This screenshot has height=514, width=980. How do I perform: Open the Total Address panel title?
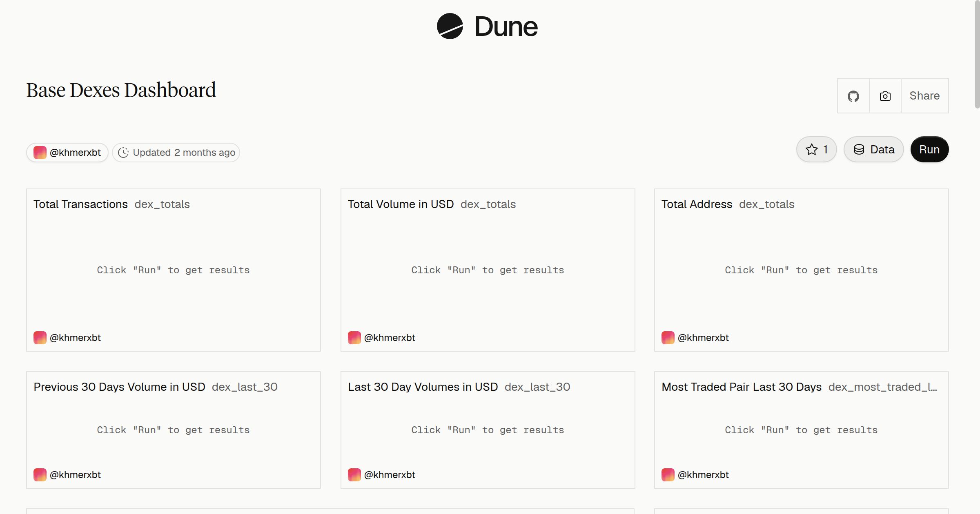tap(697, 204)
